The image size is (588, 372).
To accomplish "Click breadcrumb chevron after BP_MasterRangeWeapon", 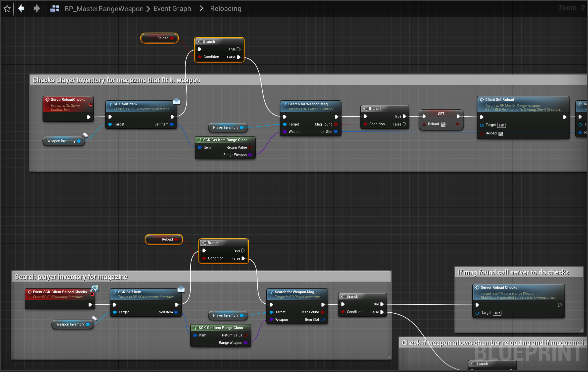I will 148,9.
